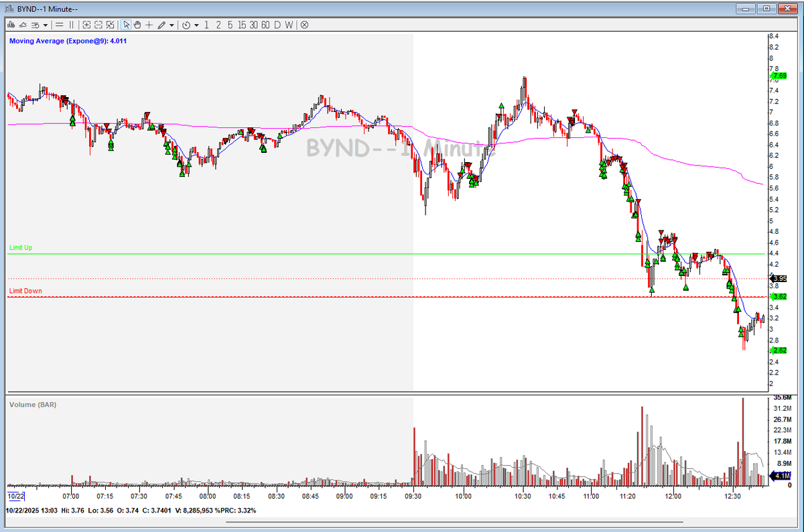Open the pencil drawing tool dropdown
This screenshot has height=532, width=804.
[x=172, y=25]
